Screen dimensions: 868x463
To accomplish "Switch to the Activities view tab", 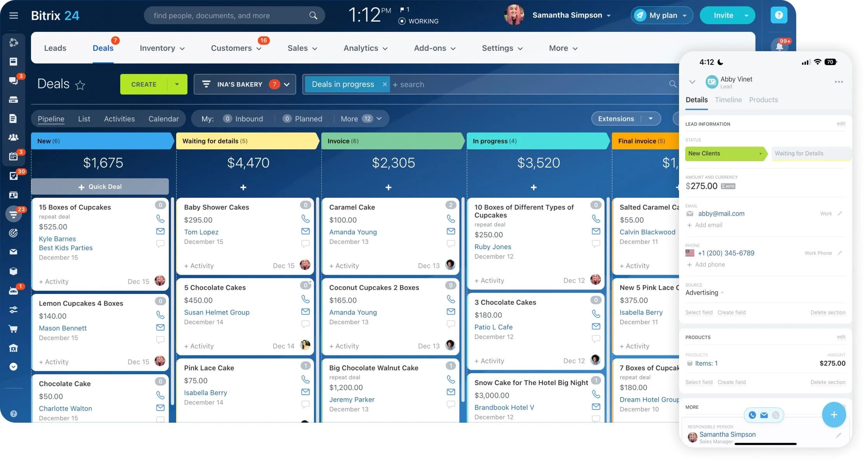I will pos(119,119).
